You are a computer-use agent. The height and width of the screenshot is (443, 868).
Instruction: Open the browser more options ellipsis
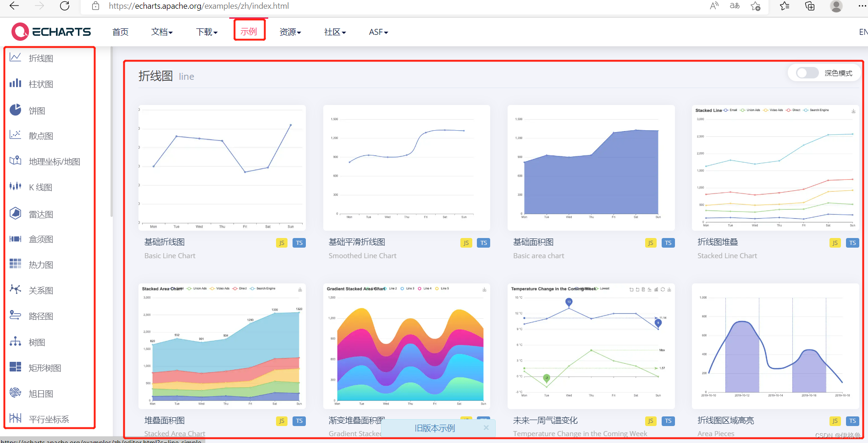pyautogui.click(x=862, y=6)
